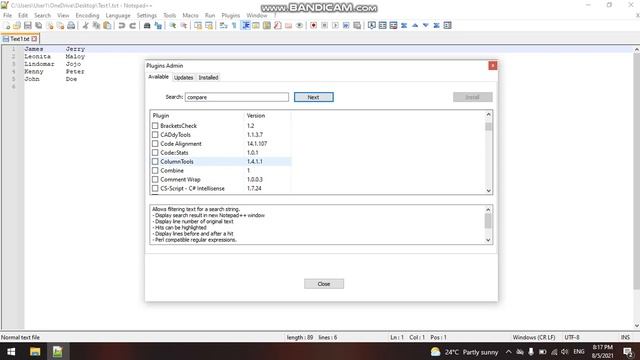Click the Save Recorded Macro icon

[357, 25]
